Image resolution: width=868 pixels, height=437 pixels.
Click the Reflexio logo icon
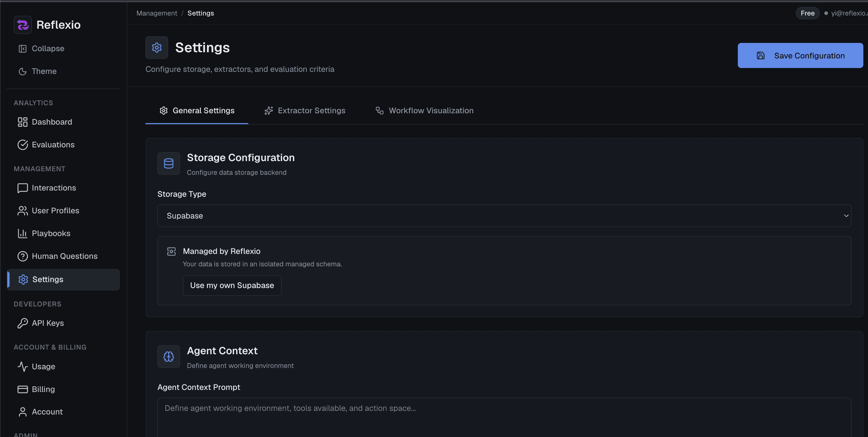click(x=22, y=25)
